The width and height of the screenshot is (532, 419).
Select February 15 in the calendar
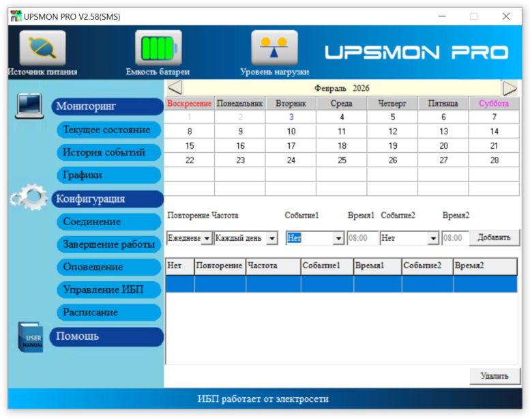pyautogui.click(x=190, y=146)
